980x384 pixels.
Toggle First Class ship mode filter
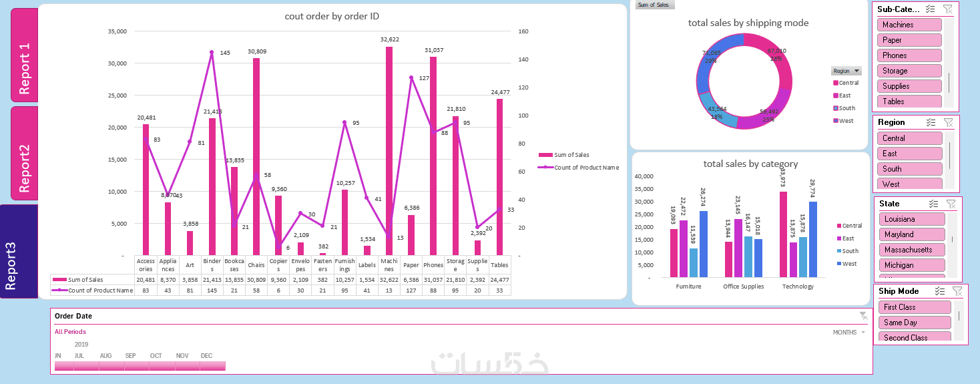click(915, 307)
